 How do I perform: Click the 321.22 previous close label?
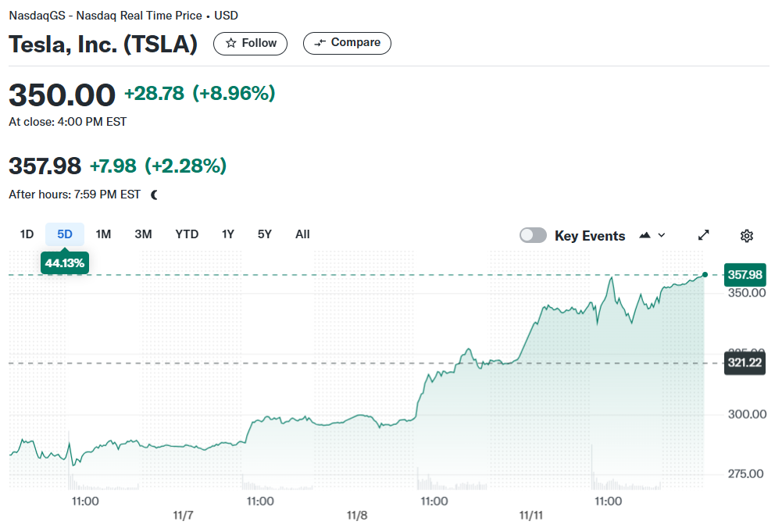tap(745, 363)
